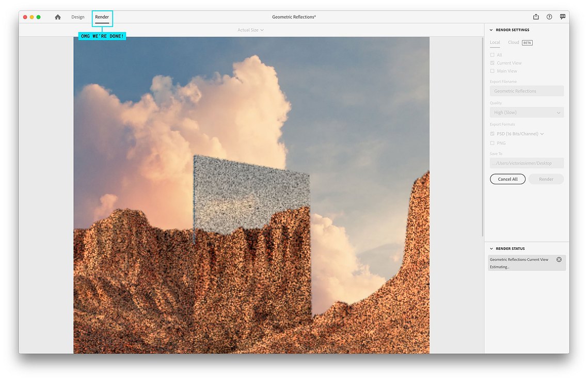Switch to the Design tab
The height and width of the screenshot is (380, 588).
[78, 17]
